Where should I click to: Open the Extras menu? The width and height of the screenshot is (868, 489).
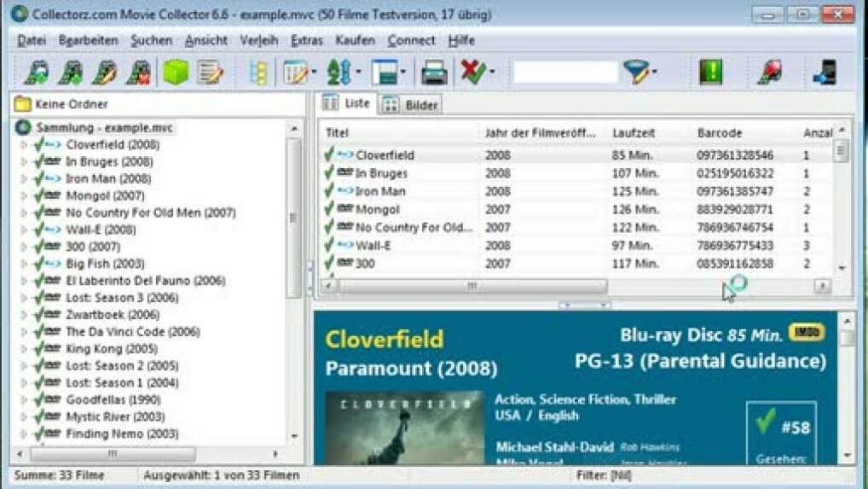306,40
